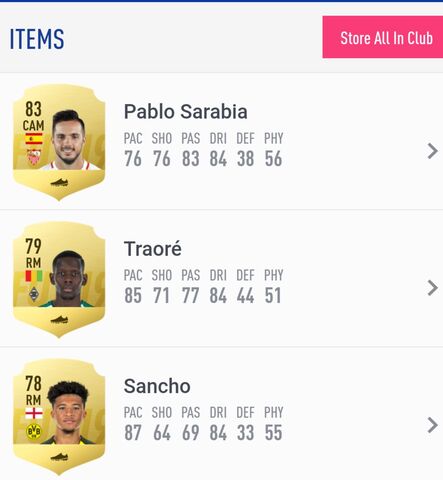Open Pablo Sarabia details via chevron arrow
The image size is (443, 480).
[432, 151]
